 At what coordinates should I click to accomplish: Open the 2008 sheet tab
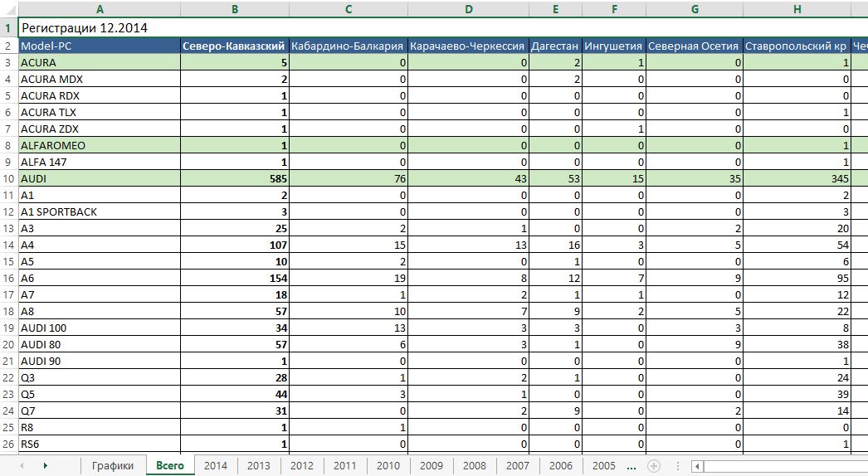(x=475, y=466)
